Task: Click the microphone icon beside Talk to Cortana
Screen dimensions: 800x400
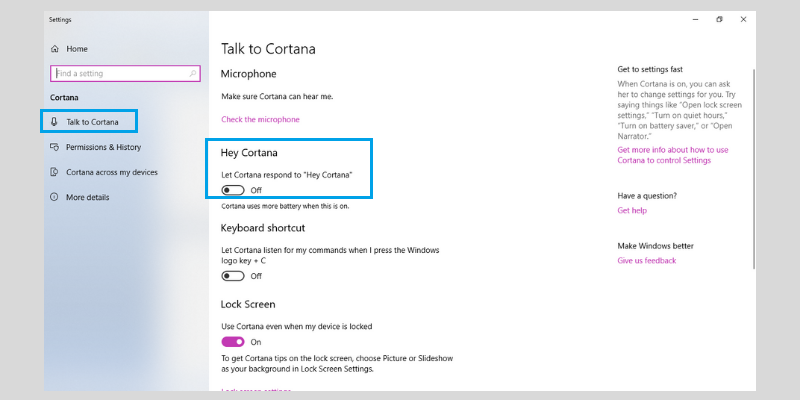Action: (x=54, y=122)
